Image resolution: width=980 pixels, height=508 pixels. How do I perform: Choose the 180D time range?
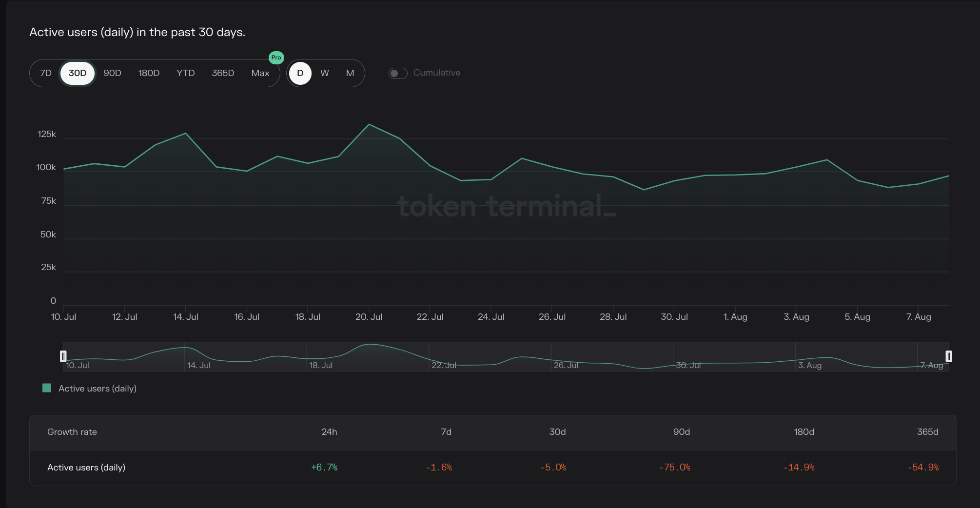[x=149, y=73]
